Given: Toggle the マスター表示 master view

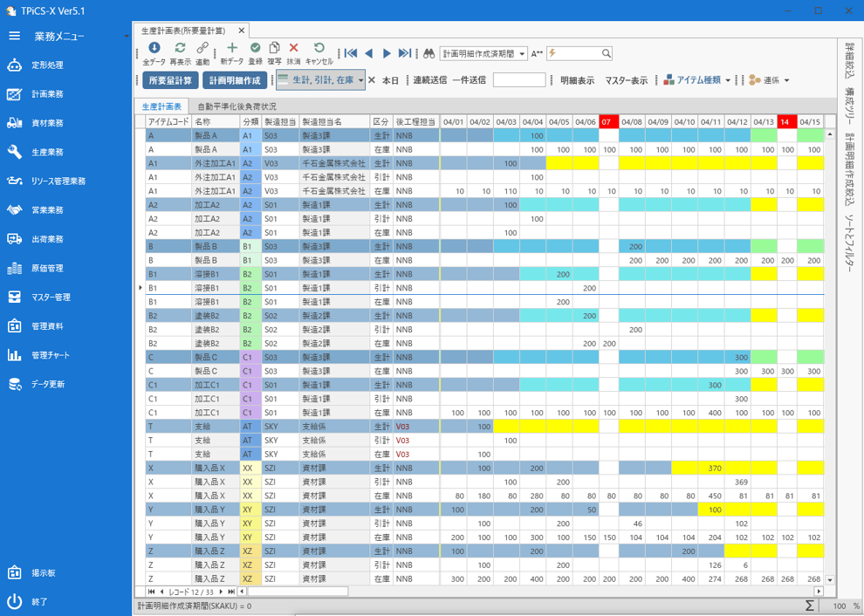Looking at the screenshot, I should click(x=626, y=80).
